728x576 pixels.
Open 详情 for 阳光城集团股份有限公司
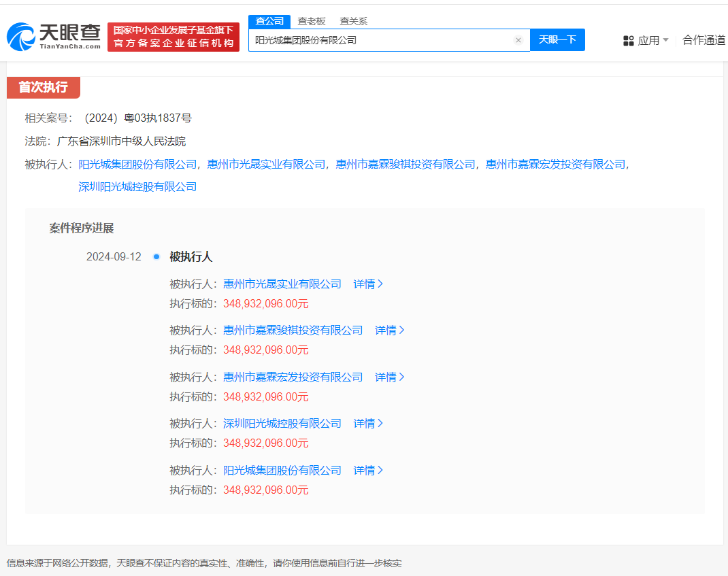pyautogui.click(x=367, y=470)
